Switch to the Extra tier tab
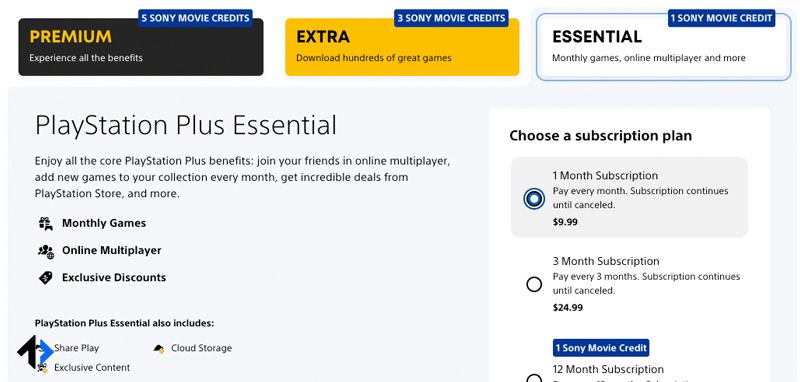 (402, 47)
